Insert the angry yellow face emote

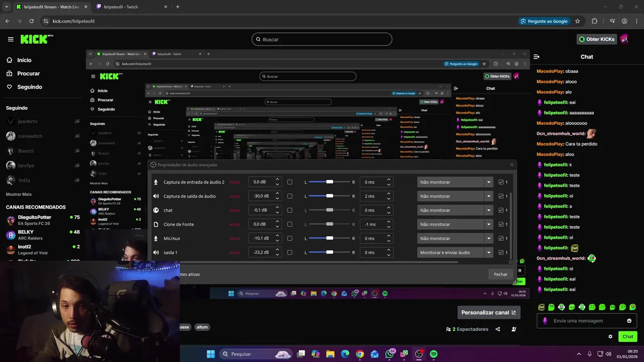point(541,307)
